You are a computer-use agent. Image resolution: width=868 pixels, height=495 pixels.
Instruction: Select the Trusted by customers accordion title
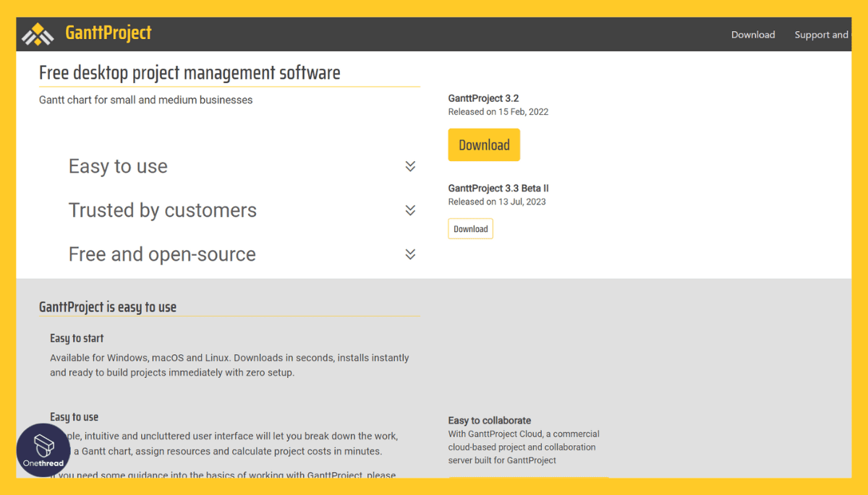(163, 210)
